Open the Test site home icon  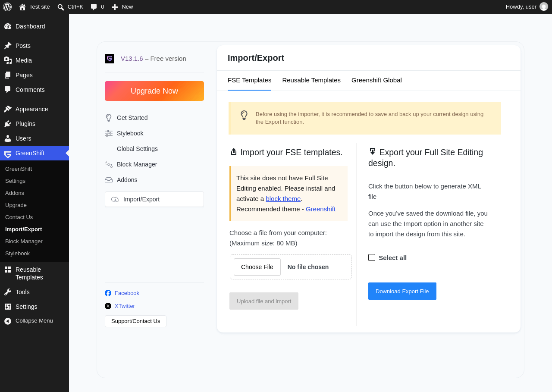pos(22,7)
